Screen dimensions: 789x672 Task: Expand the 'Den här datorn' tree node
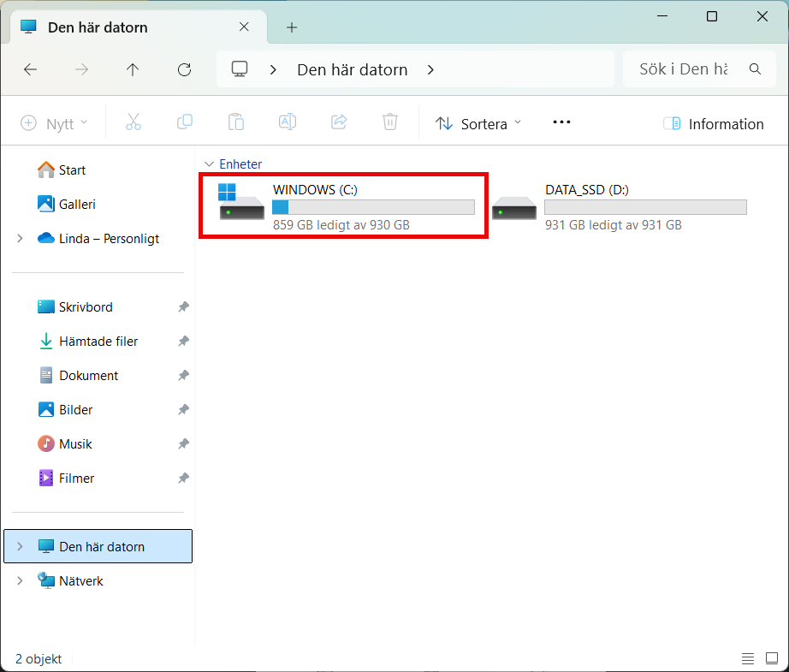point(21,546)
